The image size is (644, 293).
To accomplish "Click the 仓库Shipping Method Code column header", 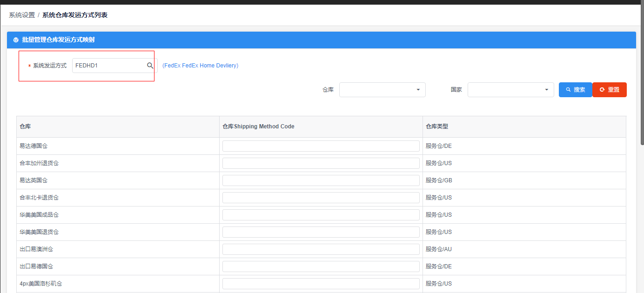I will [x=321, y=127].
